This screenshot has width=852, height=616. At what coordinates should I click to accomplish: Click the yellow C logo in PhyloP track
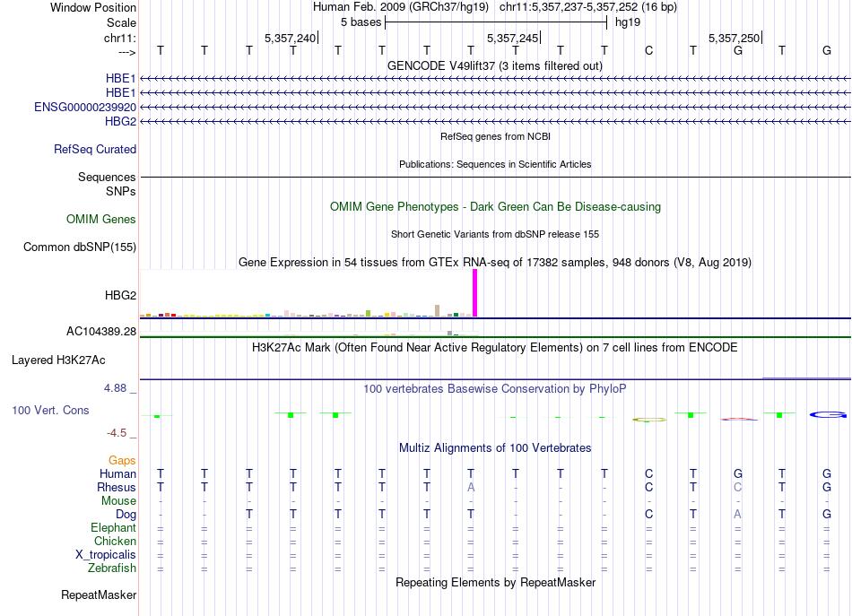click(x=648, y=420)
